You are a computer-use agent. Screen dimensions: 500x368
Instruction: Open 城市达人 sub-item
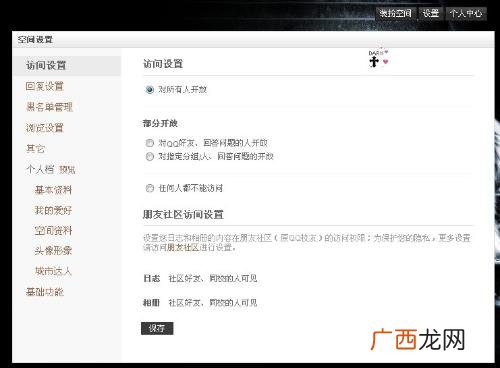click(53, 271)
